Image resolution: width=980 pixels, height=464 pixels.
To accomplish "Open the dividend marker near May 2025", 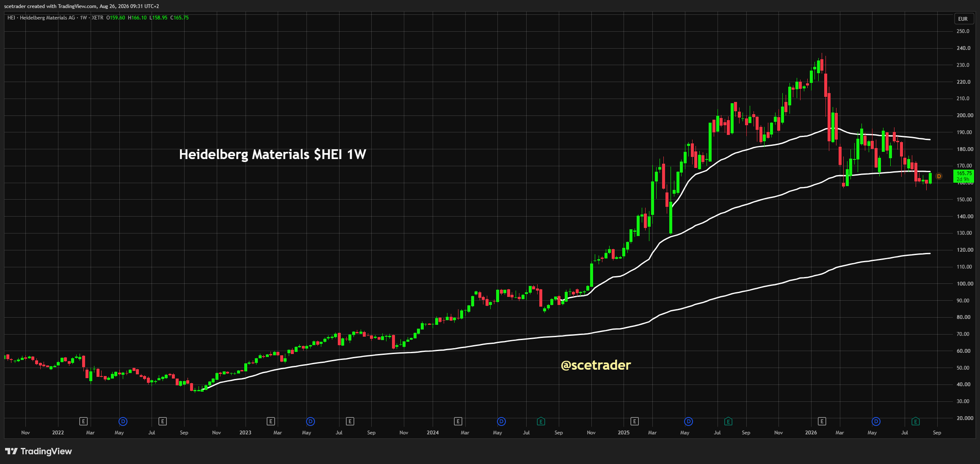I will point(689,421).
